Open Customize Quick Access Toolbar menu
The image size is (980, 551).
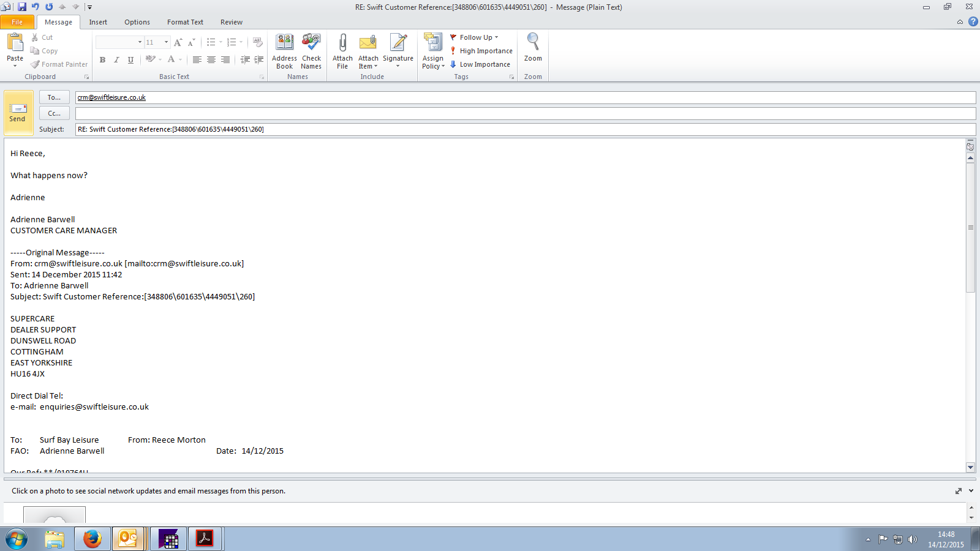coord(89,7)
